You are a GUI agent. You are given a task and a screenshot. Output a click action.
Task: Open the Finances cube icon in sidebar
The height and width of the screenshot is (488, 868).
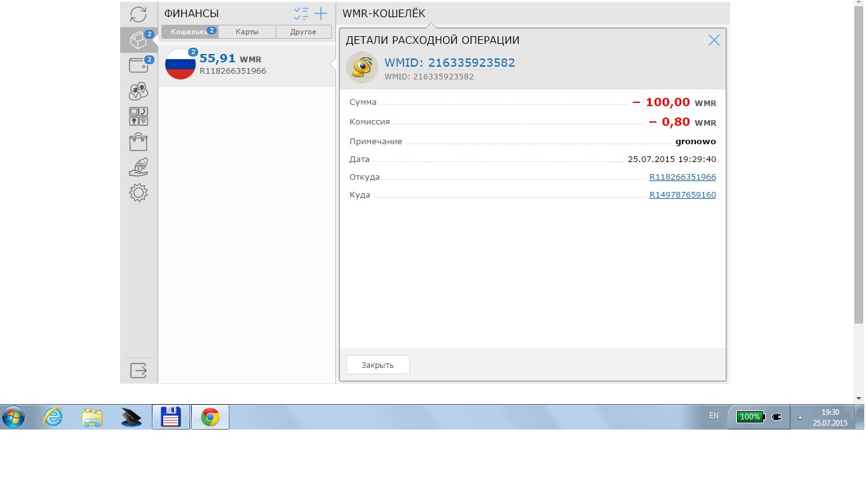[x=139, y=40]
